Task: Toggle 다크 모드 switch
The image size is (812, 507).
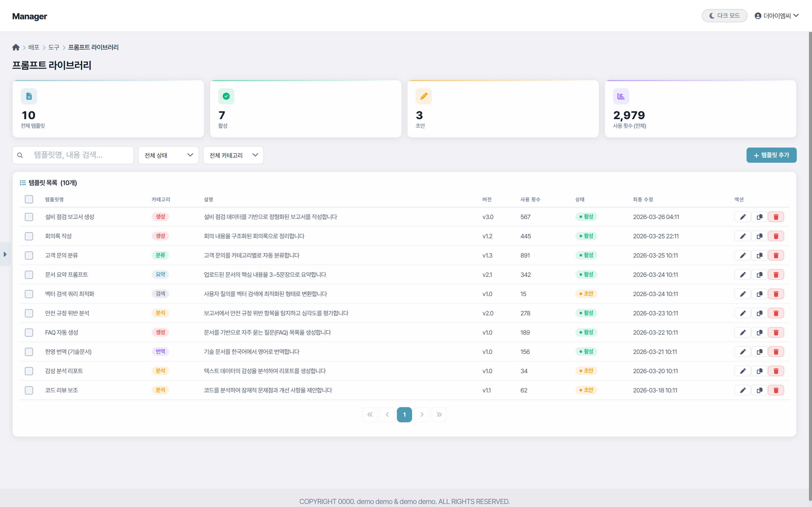Action: click(x=724, y=16)
